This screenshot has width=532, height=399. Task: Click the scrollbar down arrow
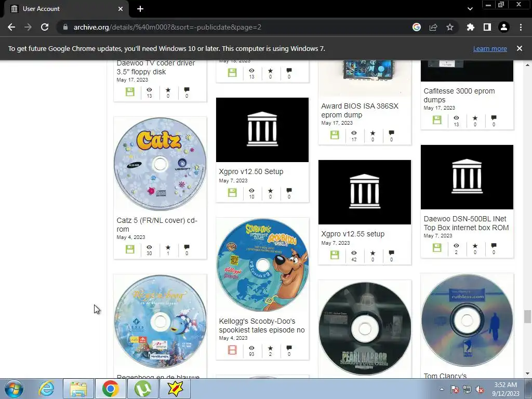(x=527, y=374)
